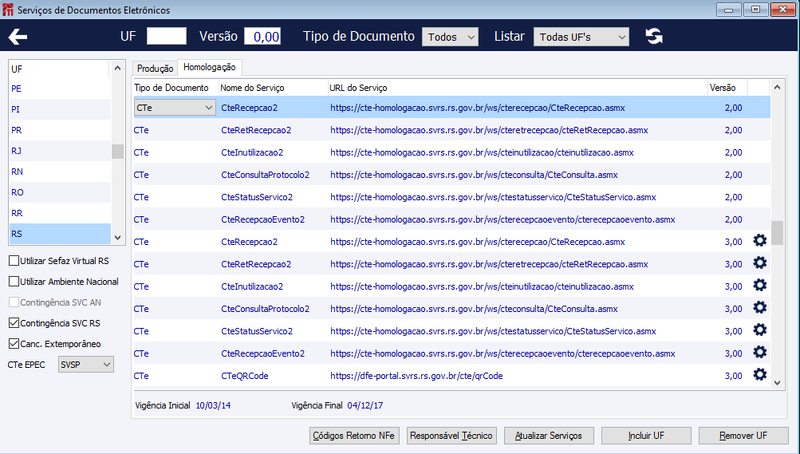Viewport: 800px width, 454px height.
Task: Enable Utilizar Sefaz Virtual RS checkbox
Action: point(14,261)
